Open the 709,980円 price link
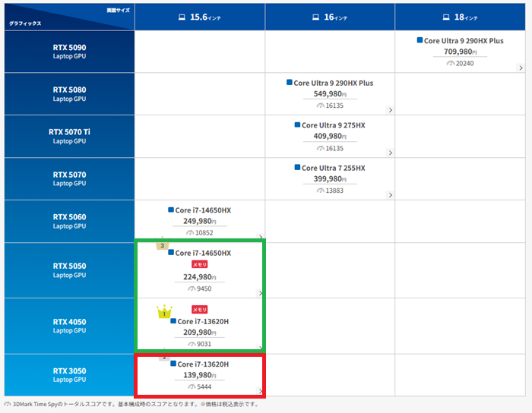 (461, 52)
